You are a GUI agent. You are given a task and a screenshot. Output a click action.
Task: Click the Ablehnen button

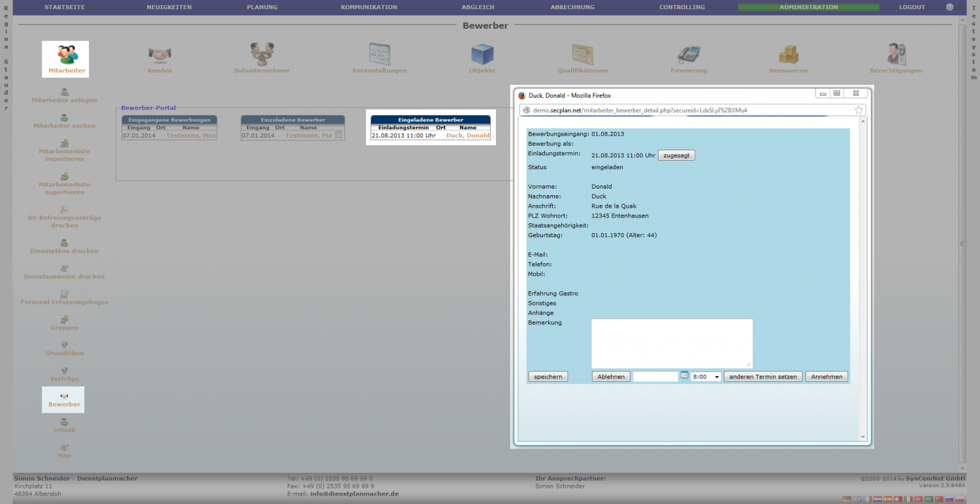611,377
